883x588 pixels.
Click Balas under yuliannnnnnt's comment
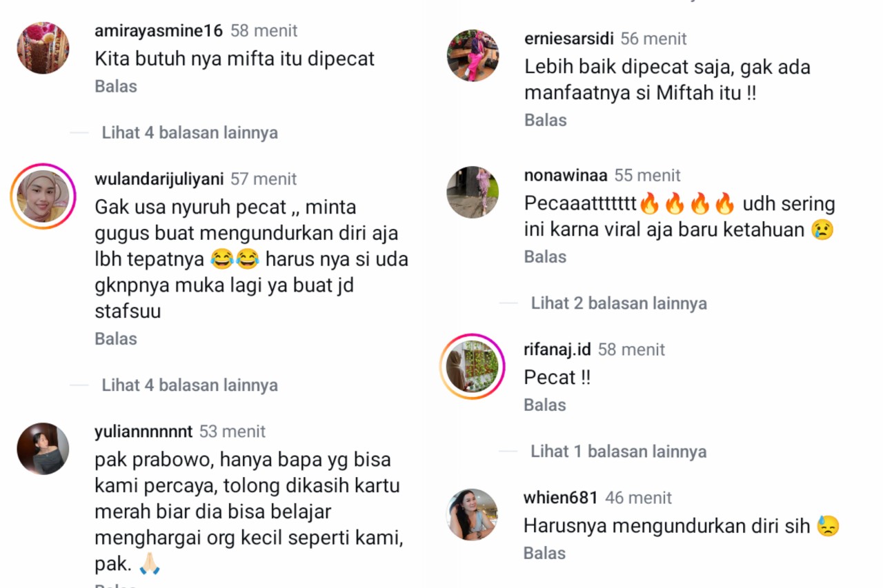point(115,584)
